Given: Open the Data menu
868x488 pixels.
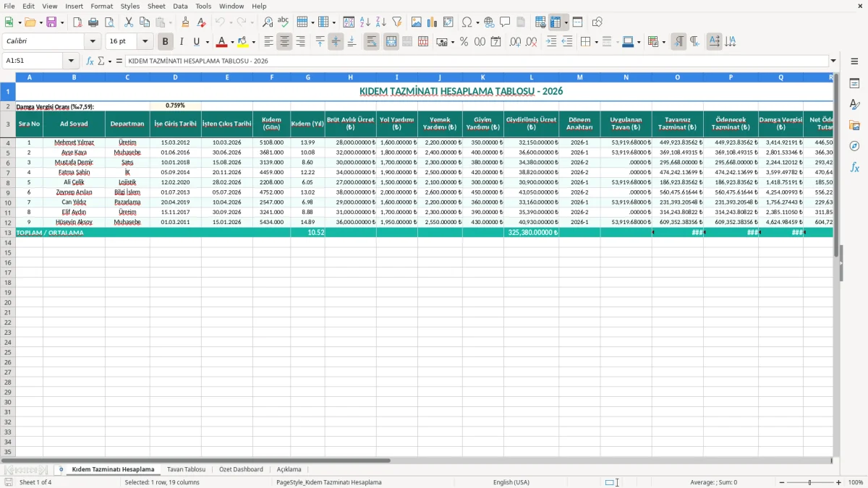Looking at the screenshot, I should pyautogui.click(x=180, y=6).
